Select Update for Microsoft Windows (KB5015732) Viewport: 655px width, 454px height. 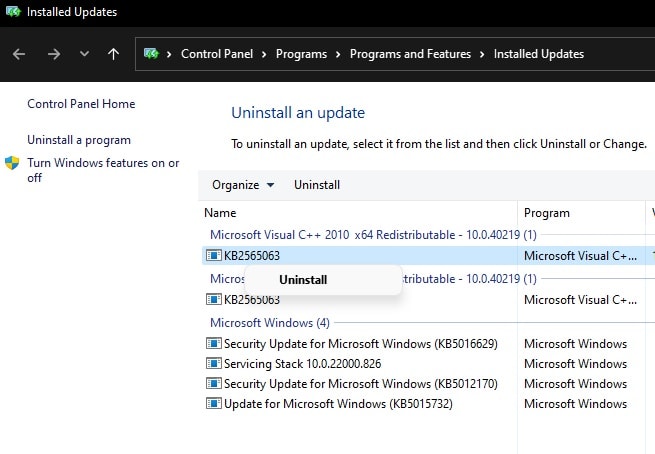(x=338, y=404)
